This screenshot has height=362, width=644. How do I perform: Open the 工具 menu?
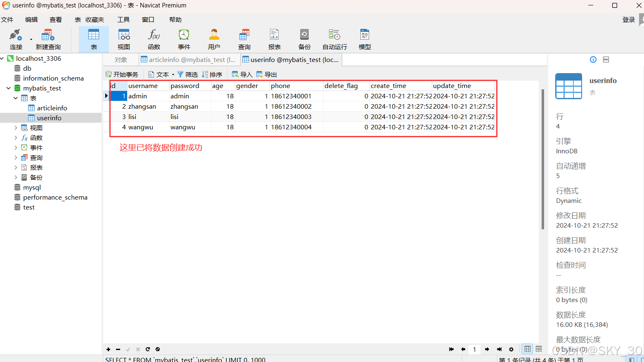pos(123,19)
